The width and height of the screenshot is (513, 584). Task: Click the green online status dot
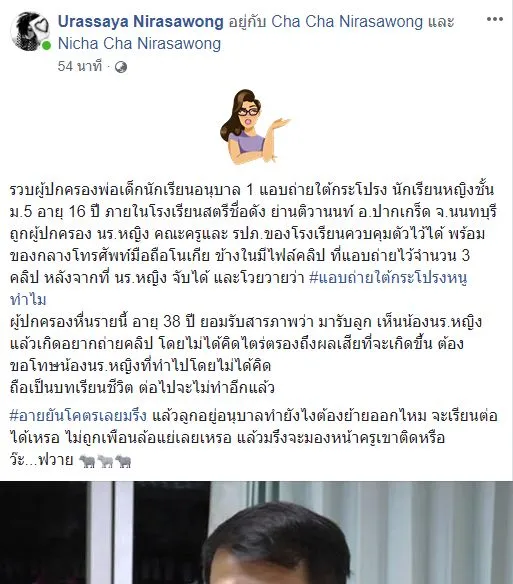pos(46,46)
